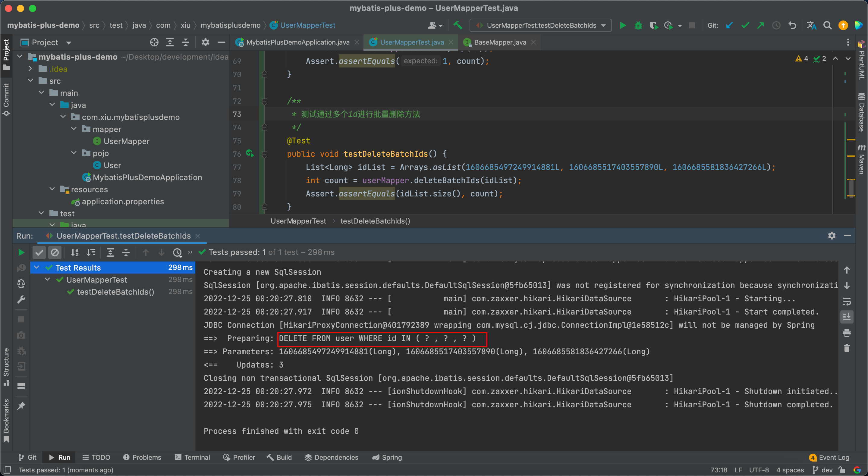Expand all in Project panel

170,42
